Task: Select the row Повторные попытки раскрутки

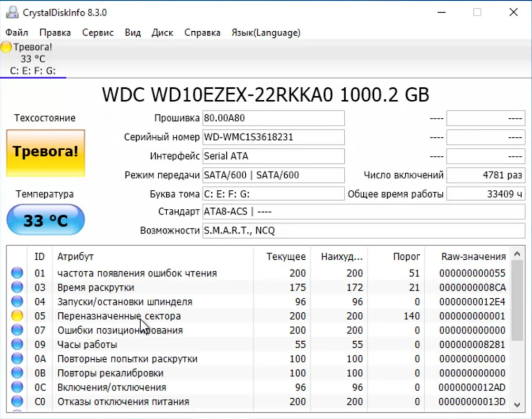Action: coord(259,359)
